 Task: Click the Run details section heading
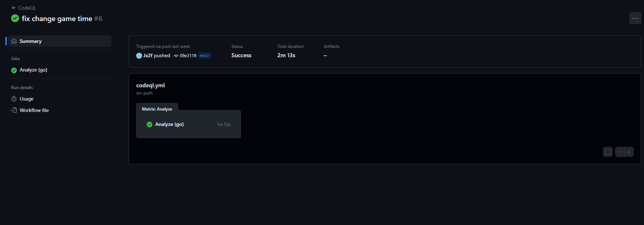click(x=22, y=87)
